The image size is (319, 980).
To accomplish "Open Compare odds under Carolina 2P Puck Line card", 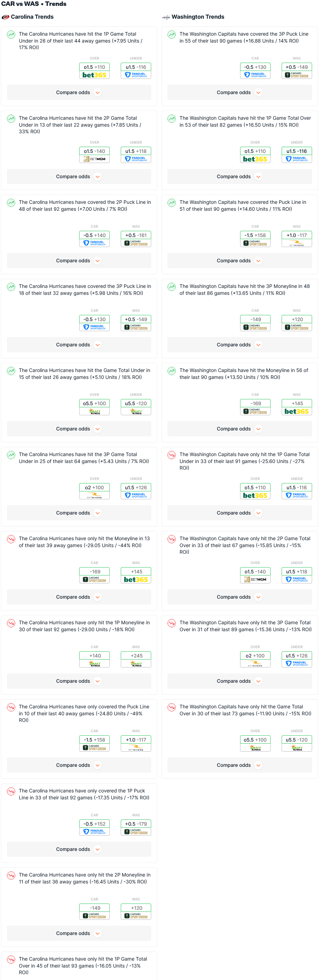I will (x=79, y=261).
